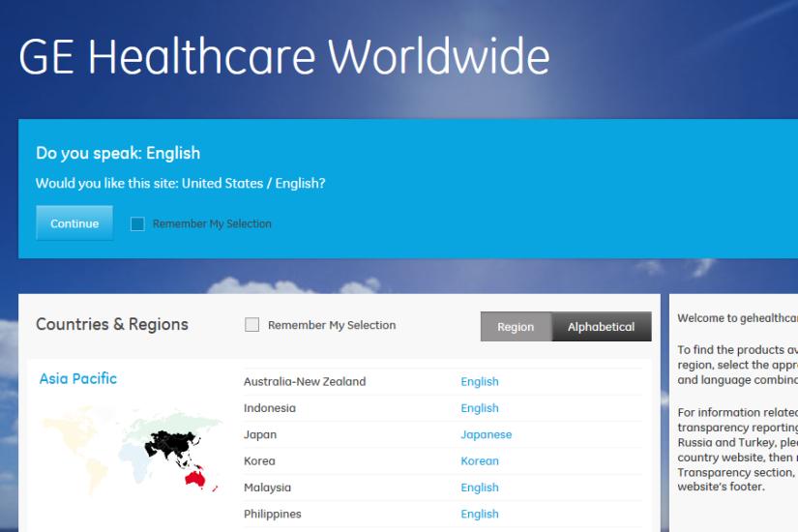Click the Philippines country name

coord(272,515)
